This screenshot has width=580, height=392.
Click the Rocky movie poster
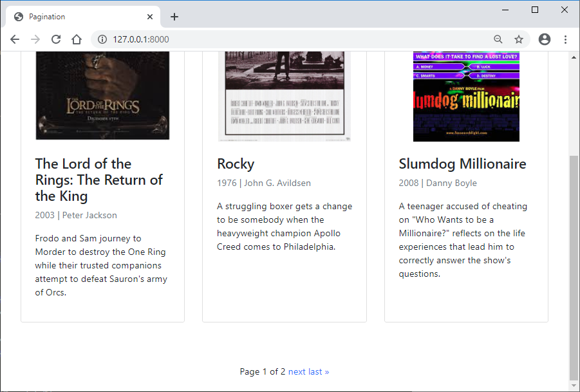[x=285, y=96]
